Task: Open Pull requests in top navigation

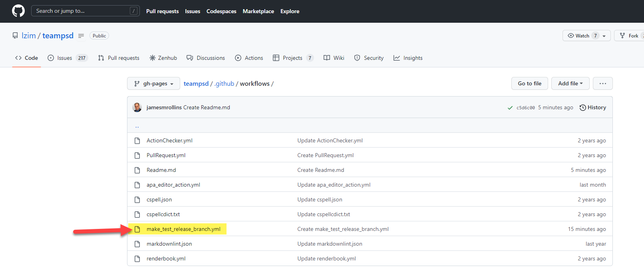Action: pyautogui.click(x=162, y=11)
